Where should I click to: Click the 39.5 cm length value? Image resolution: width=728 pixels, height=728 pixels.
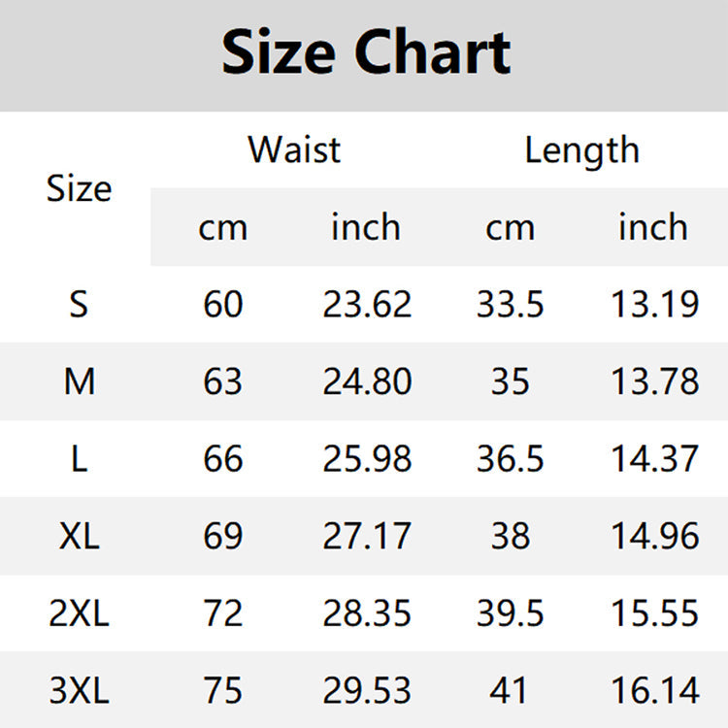(x=510, y=613)
